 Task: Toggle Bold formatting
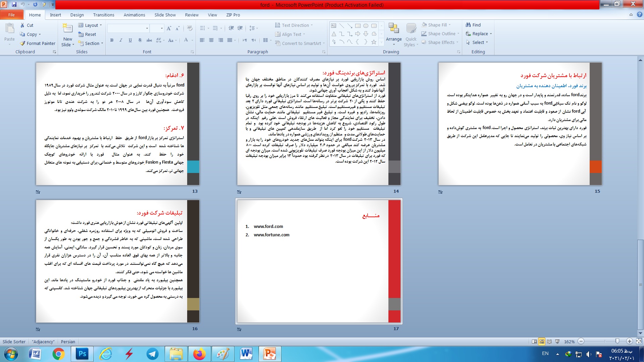(x=112, y=40)
